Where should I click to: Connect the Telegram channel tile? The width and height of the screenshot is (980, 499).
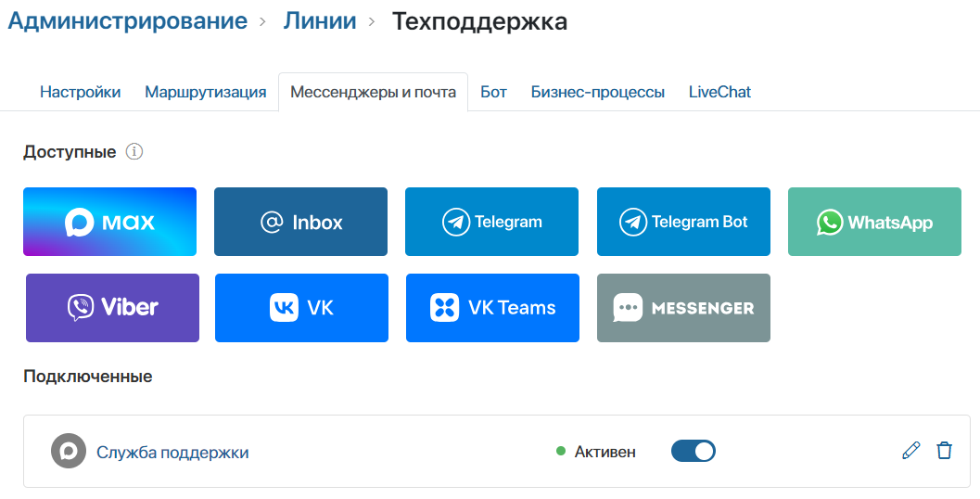point(492,222)
